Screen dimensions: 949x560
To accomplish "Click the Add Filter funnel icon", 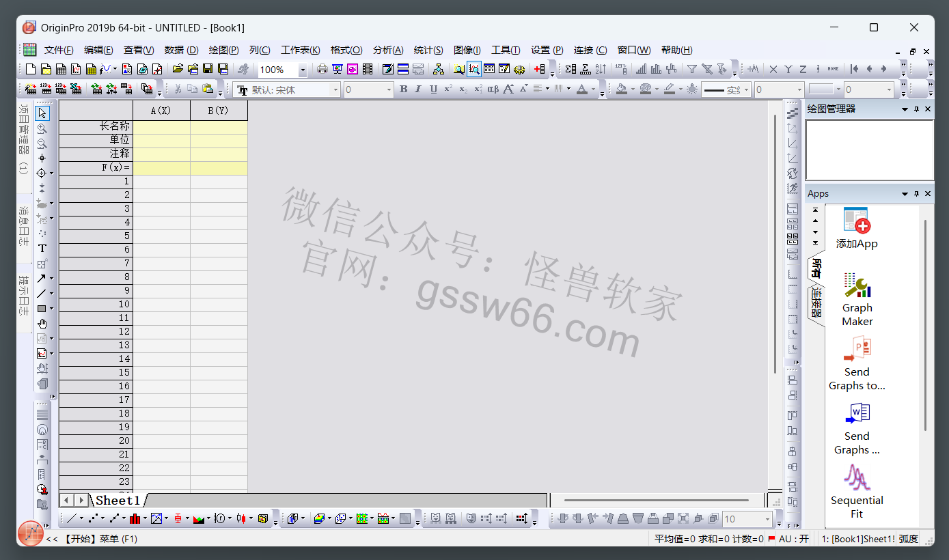I will pos(692,69).
